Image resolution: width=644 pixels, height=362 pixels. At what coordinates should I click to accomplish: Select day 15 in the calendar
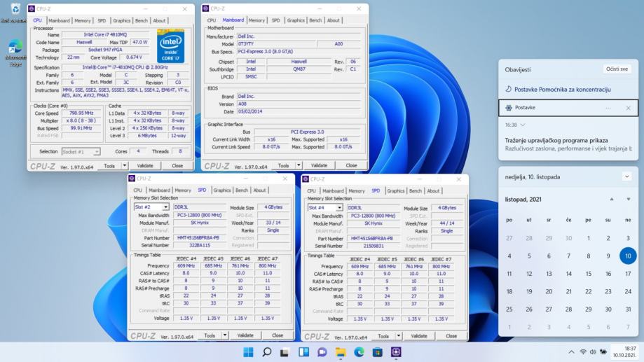pos(589,274)
